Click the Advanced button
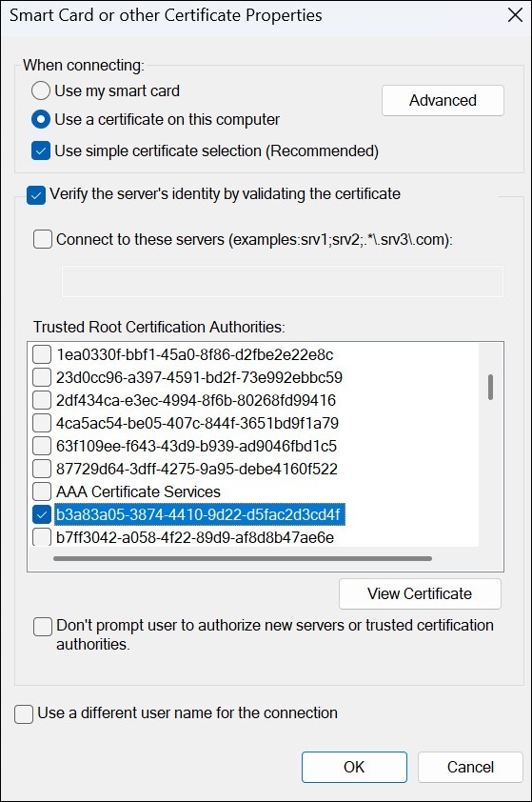The height and width of the screenshot is (802, 532). coord(443,100)
